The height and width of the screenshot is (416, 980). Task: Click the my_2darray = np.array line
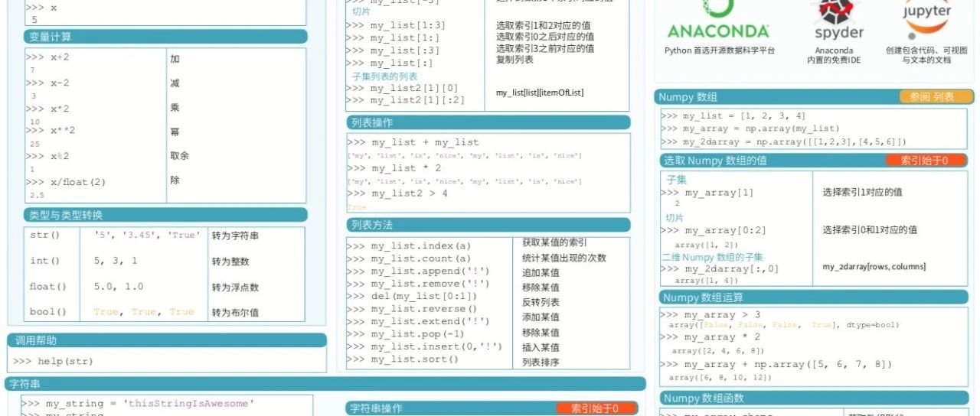[x=784, y=141]
